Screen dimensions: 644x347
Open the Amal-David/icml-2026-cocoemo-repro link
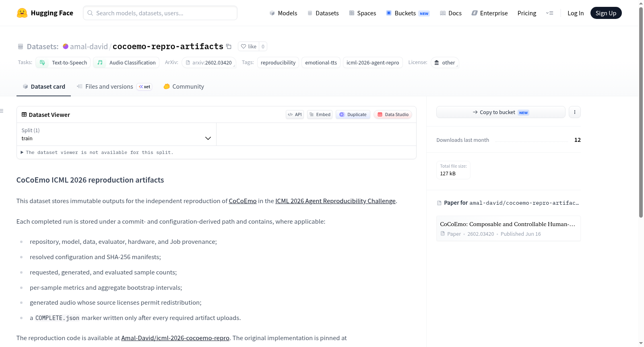(175, 338)
